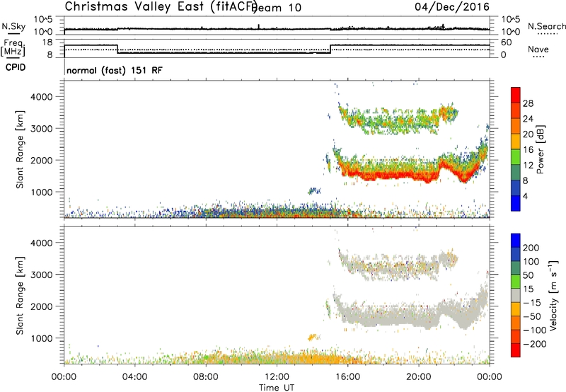This screenshot has width=566, height=392.
Task: Click the red bottom segment of Velocity colorbar
Action: 516,350
